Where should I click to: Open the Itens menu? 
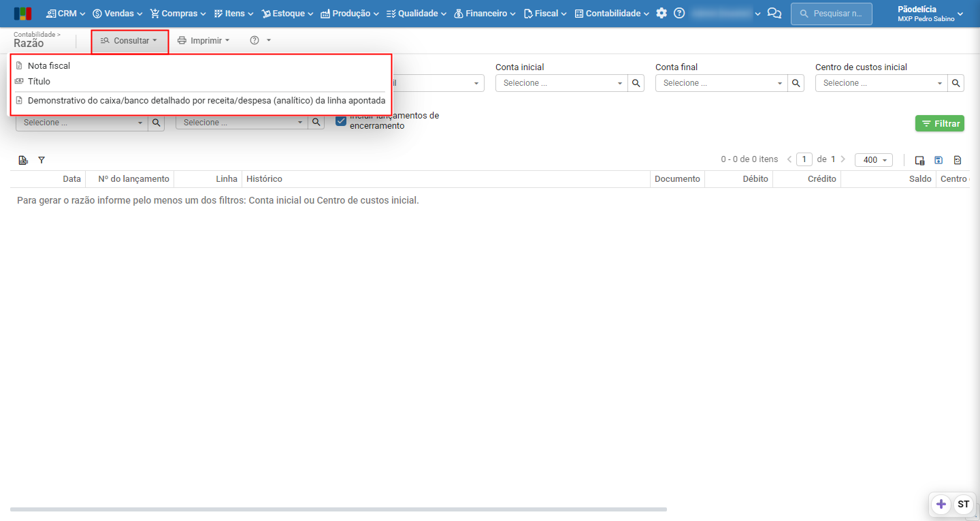tap(233, 14)
